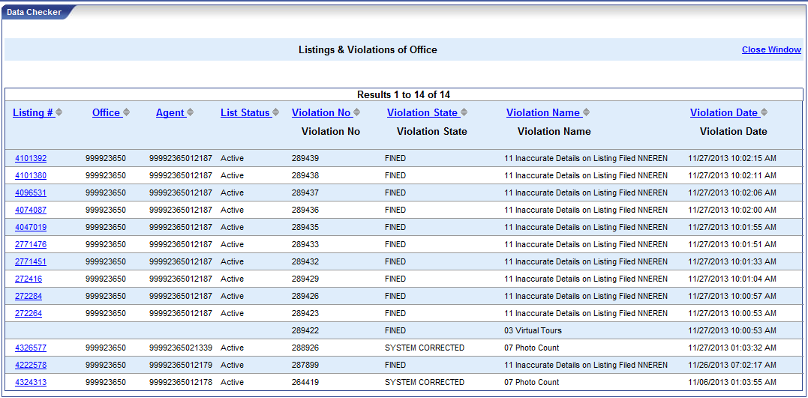Click sort arrows icon beside Violation Name
808x398 pixels.
click(x=586, y=112)
